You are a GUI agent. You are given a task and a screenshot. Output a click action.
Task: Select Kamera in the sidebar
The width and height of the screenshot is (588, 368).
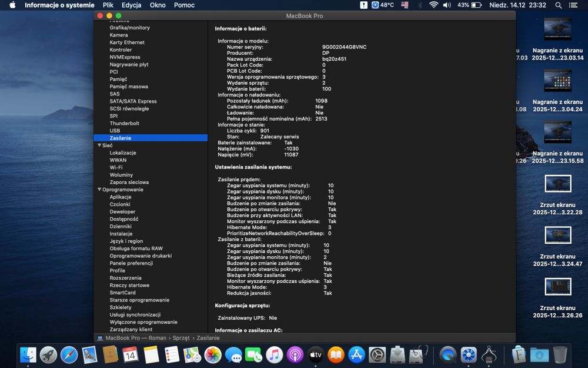119,35
